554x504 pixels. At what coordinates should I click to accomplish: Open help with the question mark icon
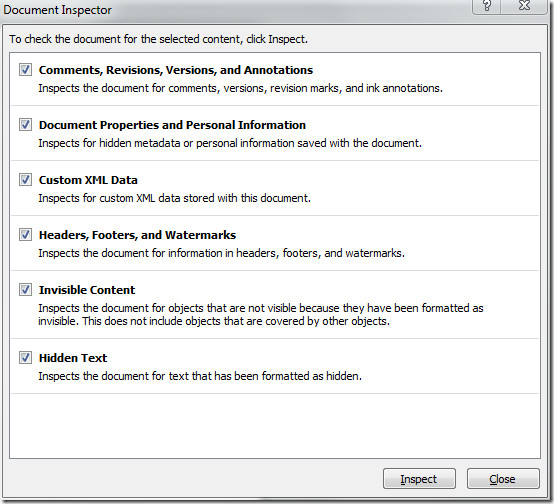pyautogui.click(x=487, y=6)
